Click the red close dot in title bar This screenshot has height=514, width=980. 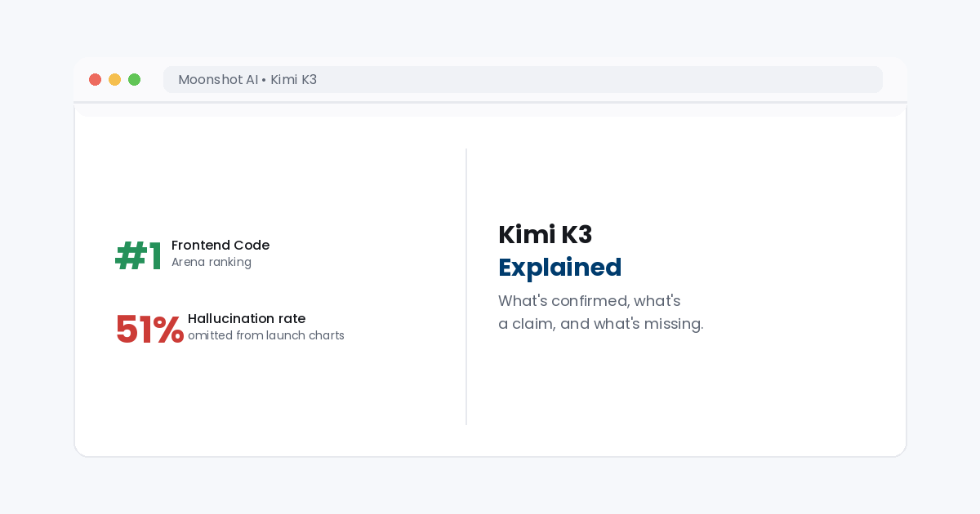point(95,79)
